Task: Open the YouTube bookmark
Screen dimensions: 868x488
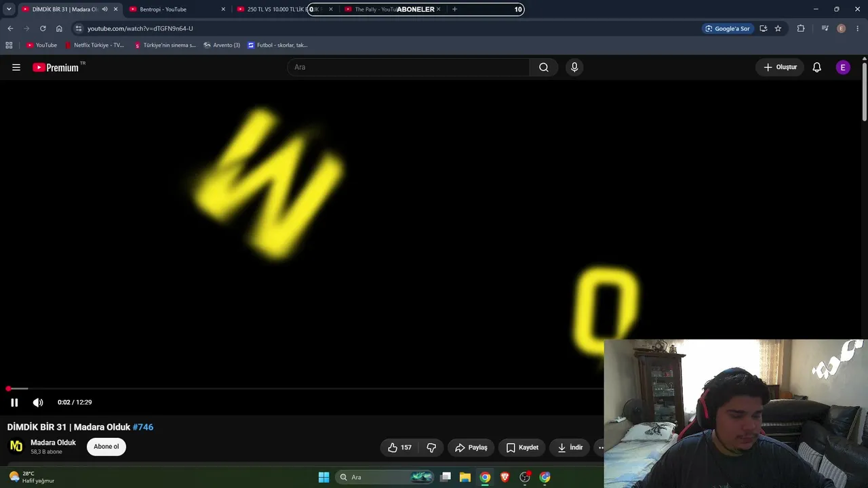Action: pyautogui.click(x=41, y=45)
